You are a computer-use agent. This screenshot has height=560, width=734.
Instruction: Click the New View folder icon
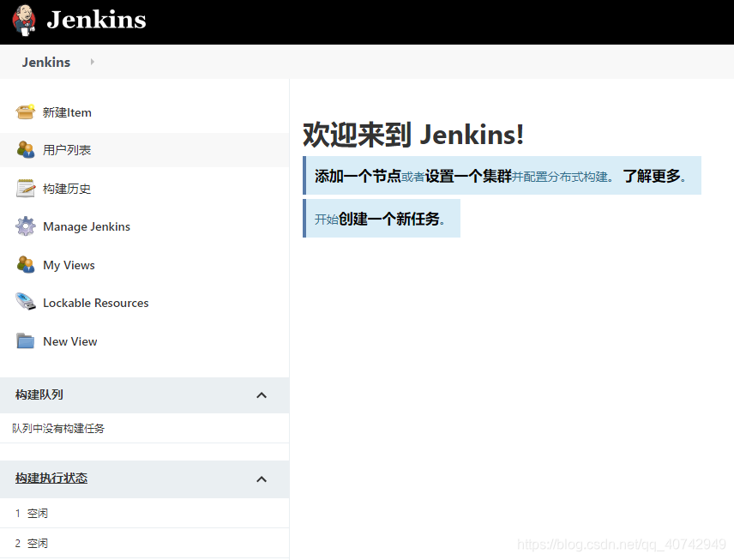click(x=25, y=340)
